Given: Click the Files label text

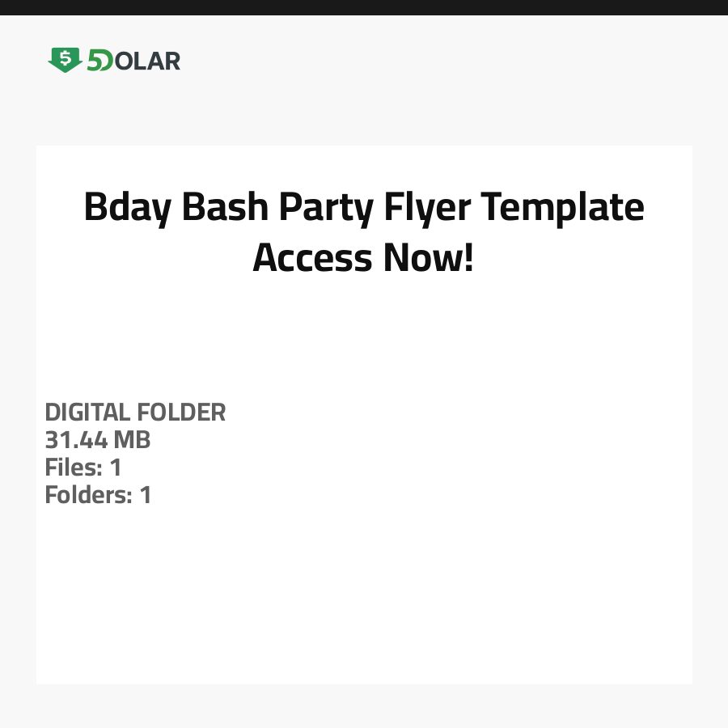Looking at the screenshot, I should click(74, 467).
